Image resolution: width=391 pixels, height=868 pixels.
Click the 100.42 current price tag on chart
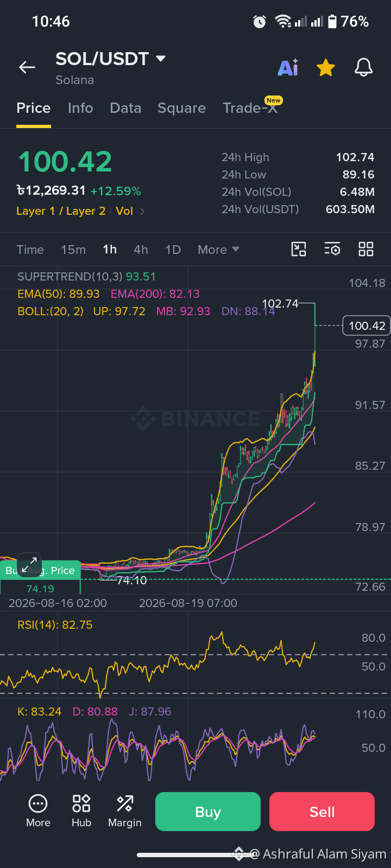point(367,325)
